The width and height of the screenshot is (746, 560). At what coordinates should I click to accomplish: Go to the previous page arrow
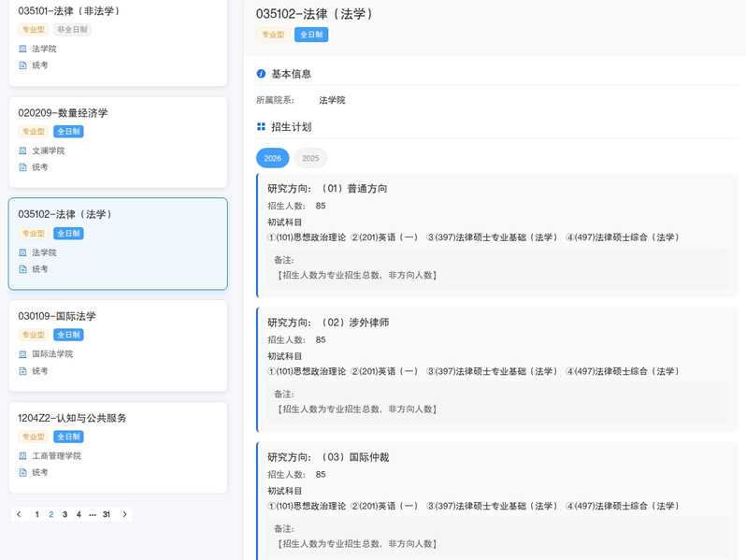19,514
